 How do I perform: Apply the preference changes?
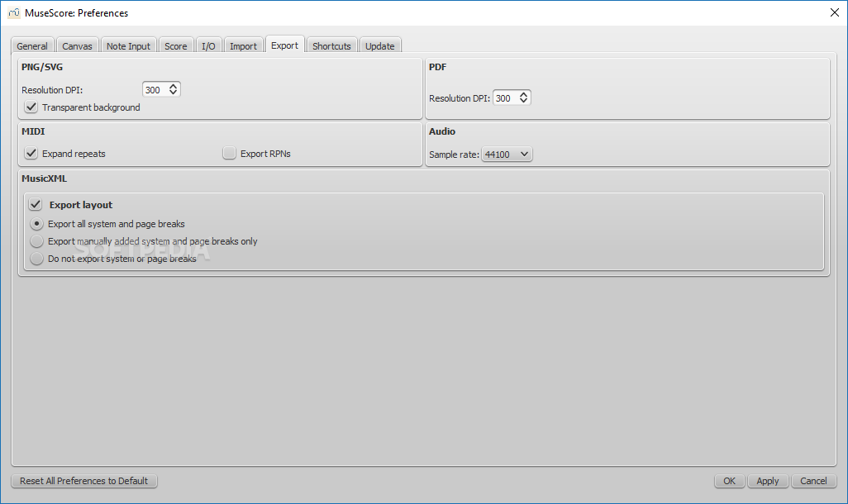coord(768,481)
